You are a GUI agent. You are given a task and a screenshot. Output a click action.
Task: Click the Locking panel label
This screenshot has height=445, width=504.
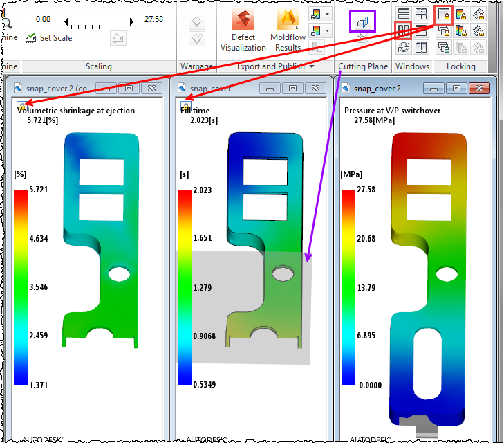click(x=461, y=66)
